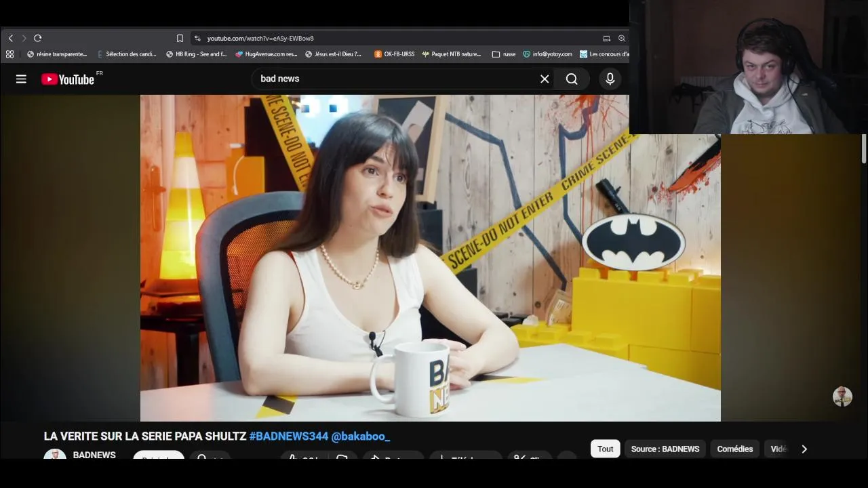Open the 'info@yotoy.com' bookmark
The image size is (868, 488).
point(547,54)
